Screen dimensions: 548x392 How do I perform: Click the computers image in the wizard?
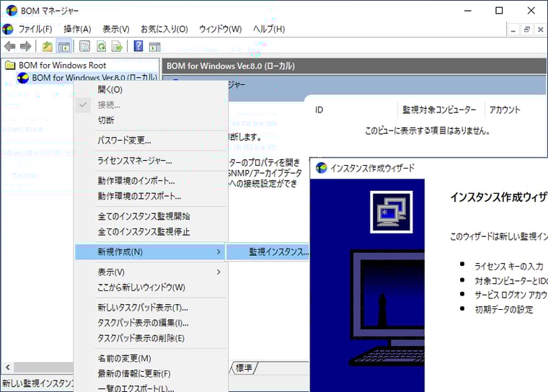[392, 212]
